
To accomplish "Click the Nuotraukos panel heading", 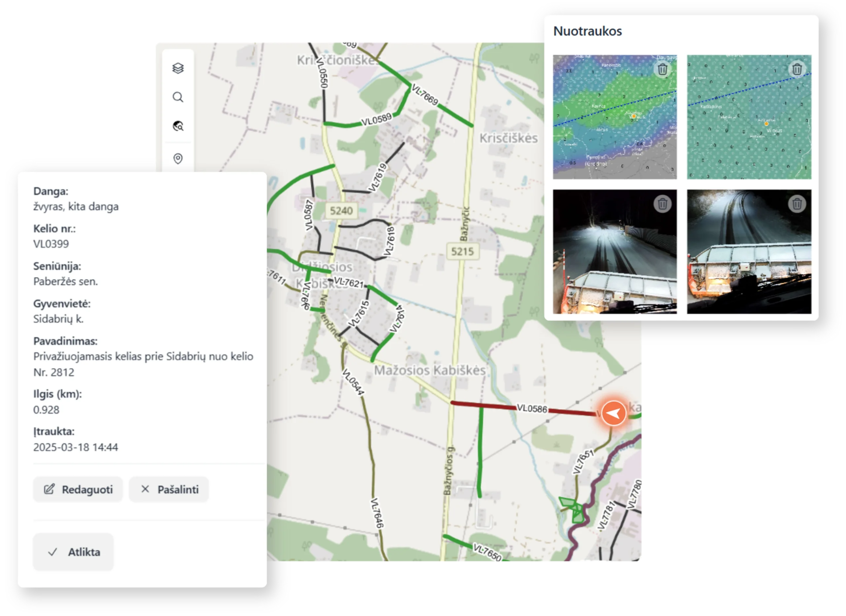I will tap(588, 31).
